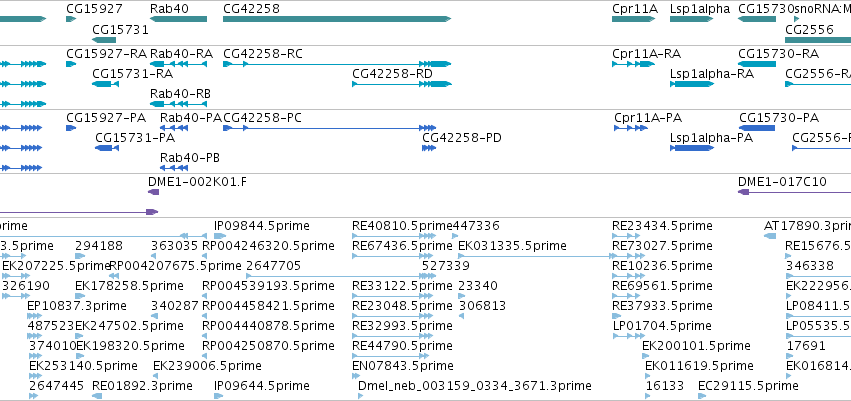Click the long CG42258 gene bar
The image size is (851, 401).
click(336, 19)
